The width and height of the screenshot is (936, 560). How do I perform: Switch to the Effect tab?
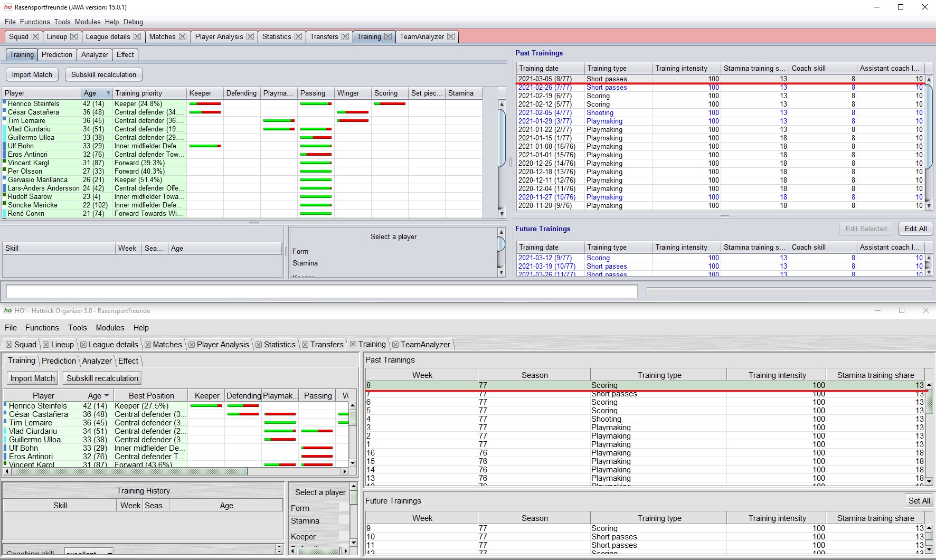click(x=125, y=54)
